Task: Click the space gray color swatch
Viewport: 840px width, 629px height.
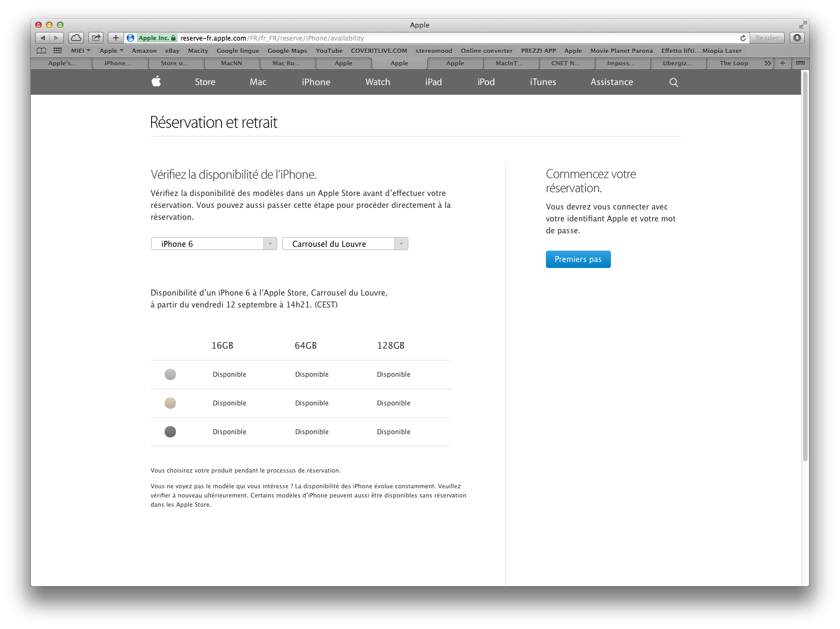Action: point(170,431)
